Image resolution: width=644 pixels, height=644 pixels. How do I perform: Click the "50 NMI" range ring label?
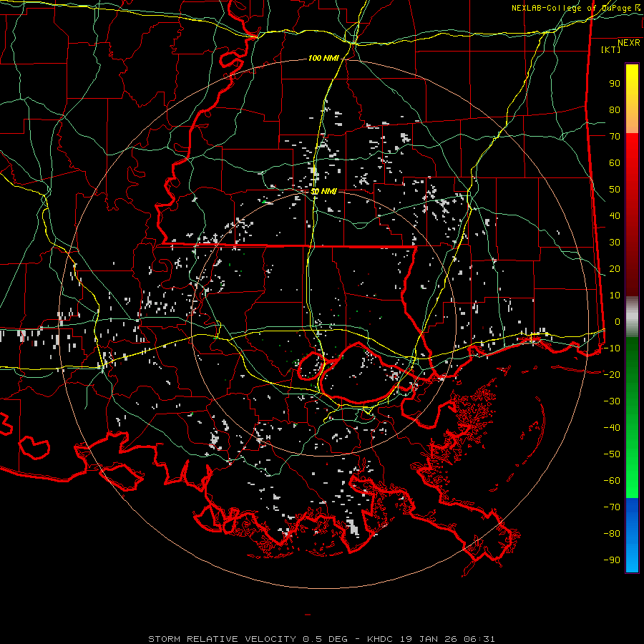[x=323, y=191]
